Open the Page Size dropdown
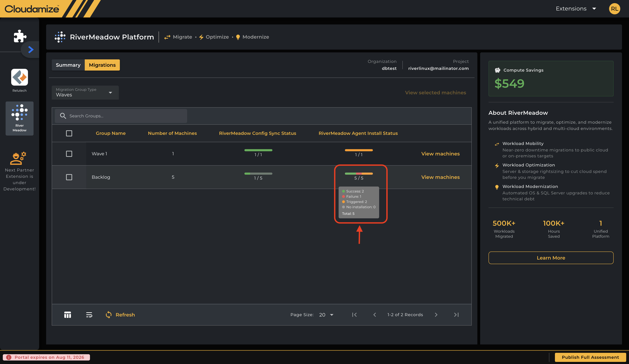The height and width of the screenshot is (364, 629). [x=326, y=315]
